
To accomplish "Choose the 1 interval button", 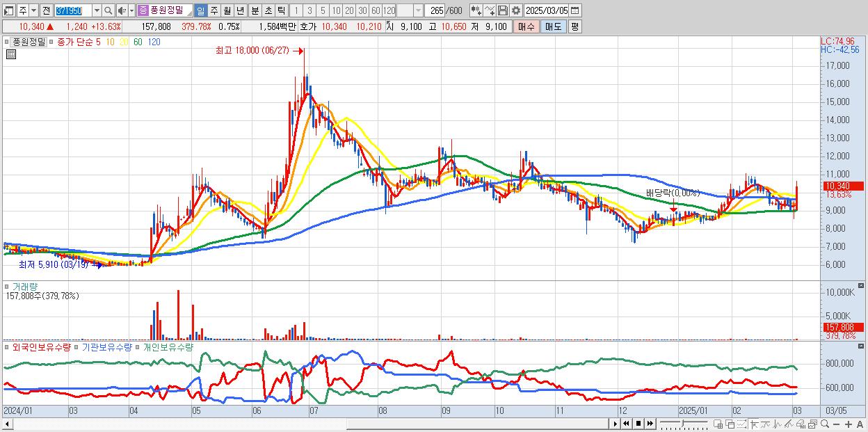I will click(296, 10).
